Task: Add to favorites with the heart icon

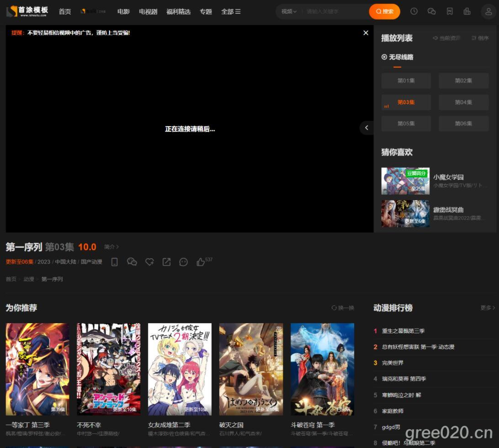Action: (x=149, y=261)
